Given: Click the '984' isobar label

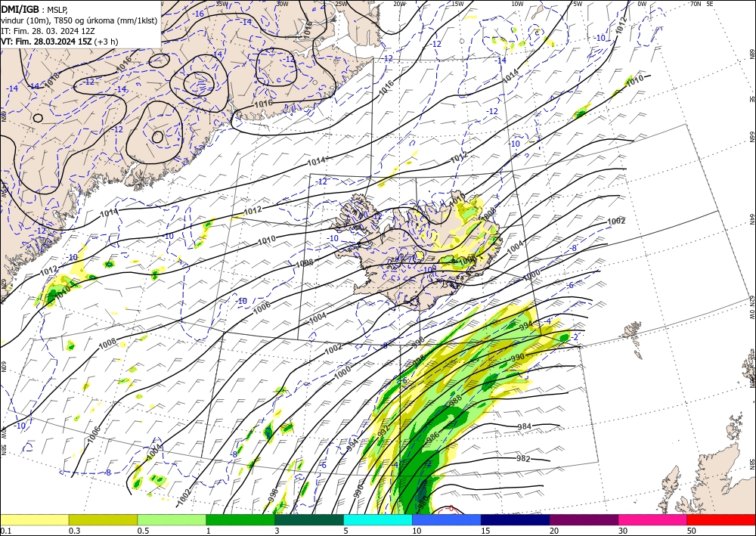Looking at the screenshot, I should (524, 426).
